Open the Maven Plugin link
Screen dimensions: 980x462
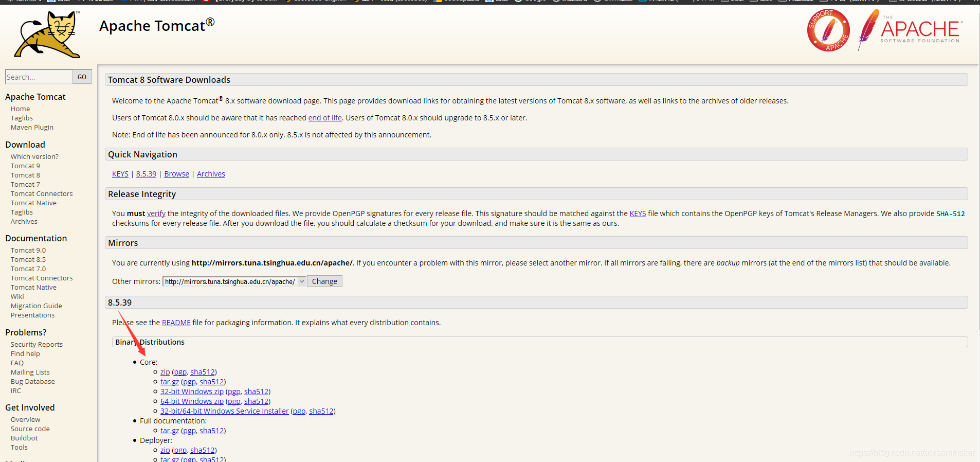pos(32,127)
